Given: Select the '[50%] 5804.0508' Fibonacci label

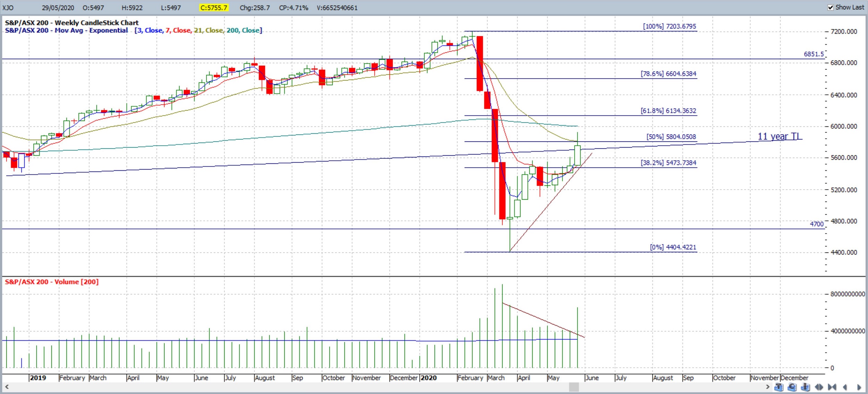Looking at the screenshot, I should tap(671, 137).
